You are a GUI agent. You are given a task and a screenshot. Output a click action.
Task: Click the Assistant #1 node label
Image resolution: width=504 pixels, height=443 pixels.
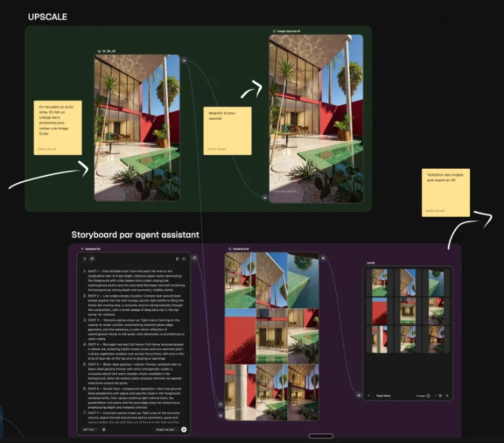[x=91, y=249]
